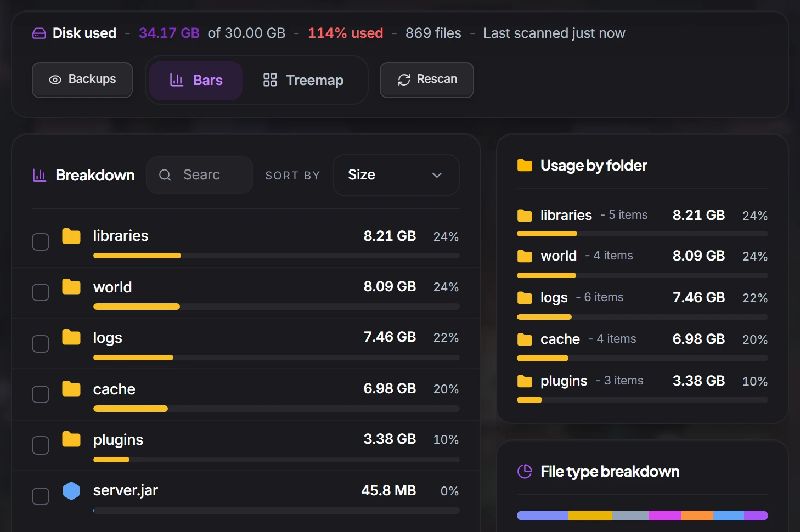The height and width of the screenshot is (532, 800).
Task: Click the pie chart icon for File type breakdown
Action: click(525, 471)
